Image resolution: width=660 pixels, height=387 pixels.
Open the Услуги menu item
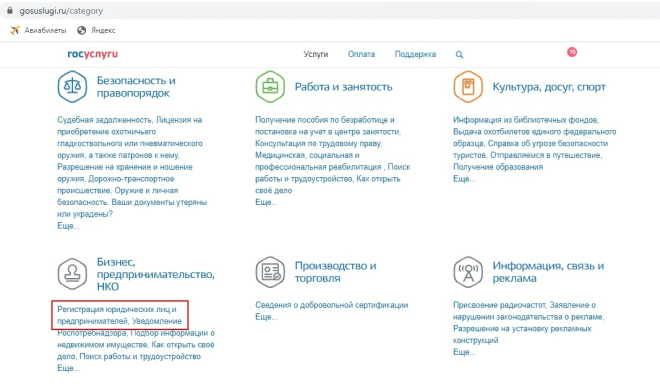pyautogui.click(x=316, y=54)
